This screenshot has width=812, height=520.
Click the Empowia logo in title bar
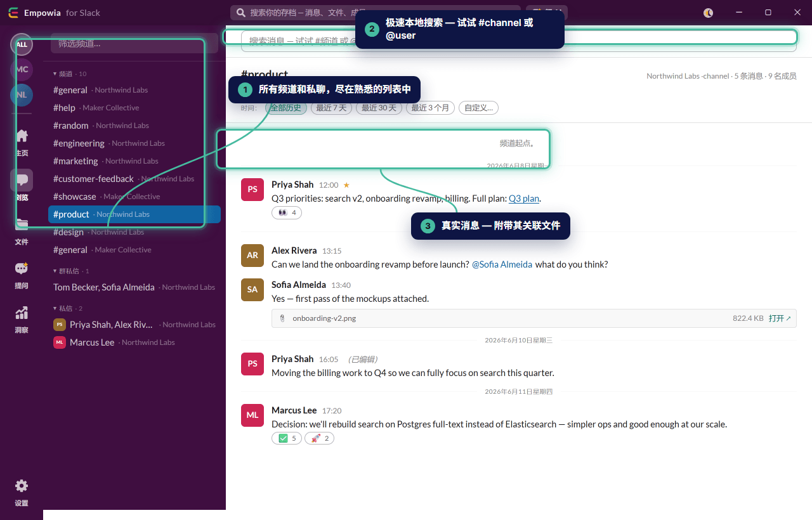[13, 13]
